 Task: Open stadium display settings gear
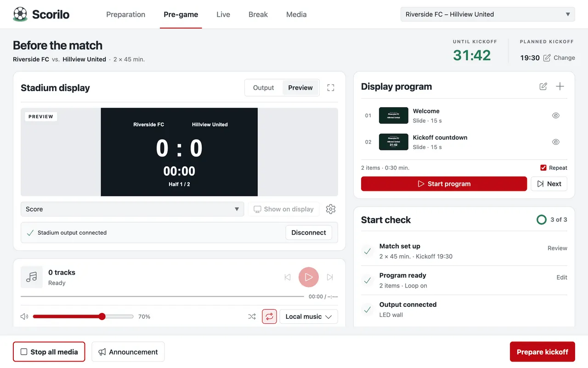331,209
